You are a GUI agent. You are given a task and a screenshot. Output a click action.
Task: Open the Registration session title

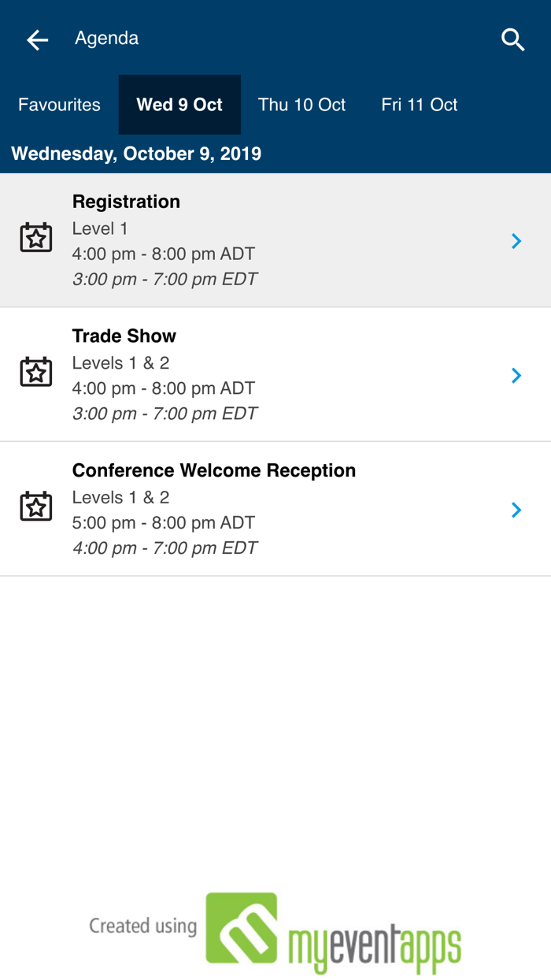pos(126,202)
